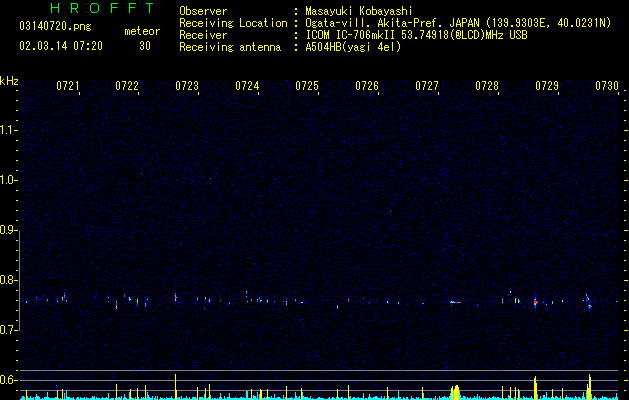The width and height of the screenshot is (629, 400).
Task: Click the meteor count label
Action: point(142,31)
